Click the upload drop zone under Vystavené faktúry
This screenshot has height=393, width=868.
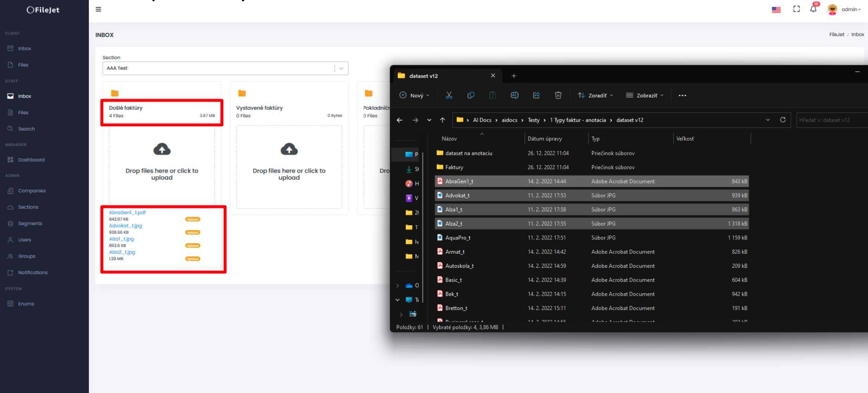(x=289, y=167)
